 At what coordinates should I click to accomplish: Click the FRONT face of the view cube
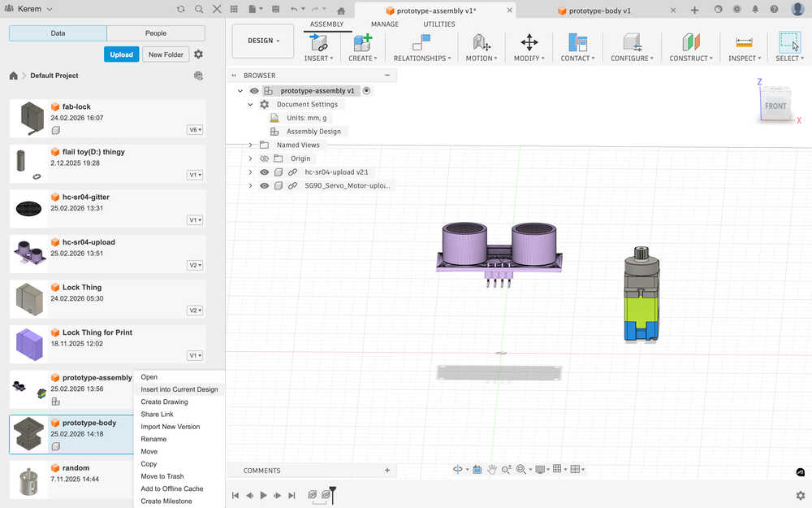click(x=775, y=106)
